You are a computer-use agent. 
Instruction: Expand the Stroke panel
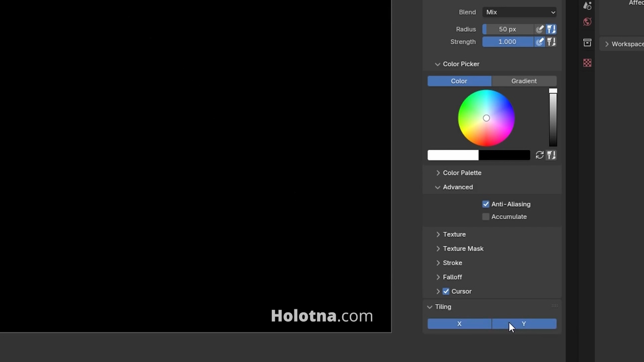click(x=438, y=263)
